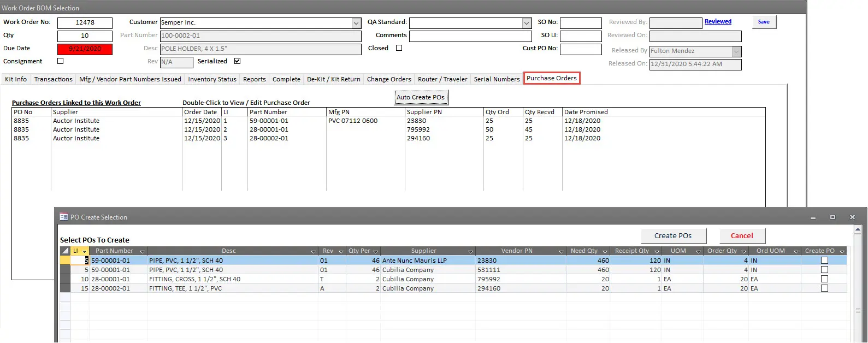The image size is (868, 343).
Task: Toggle the Consignment checkbox
Action: point(61,61)
